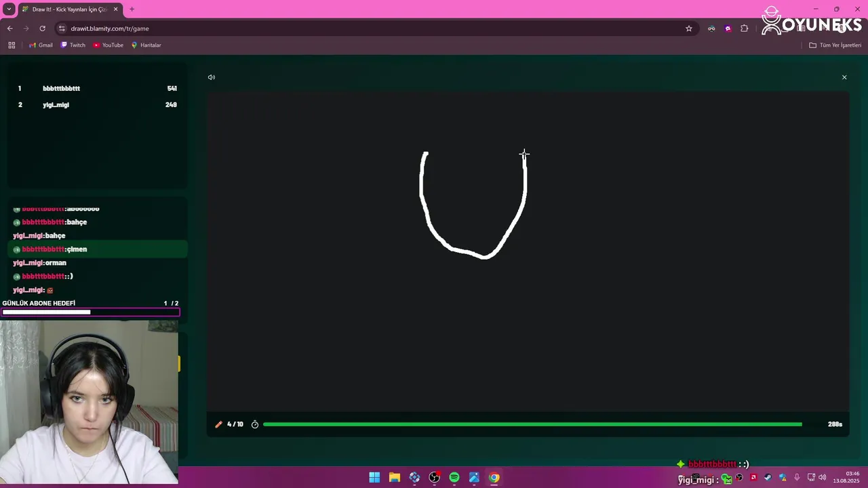The height and width of the screenshot is (488, 868).
Task: Open the YouTube bookmark
Action: 108,45
